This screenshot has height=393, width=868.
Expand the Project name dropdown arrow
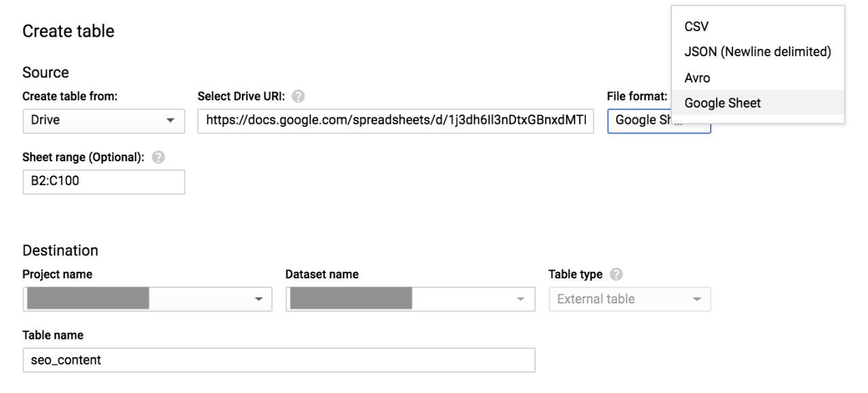[258, 299]
